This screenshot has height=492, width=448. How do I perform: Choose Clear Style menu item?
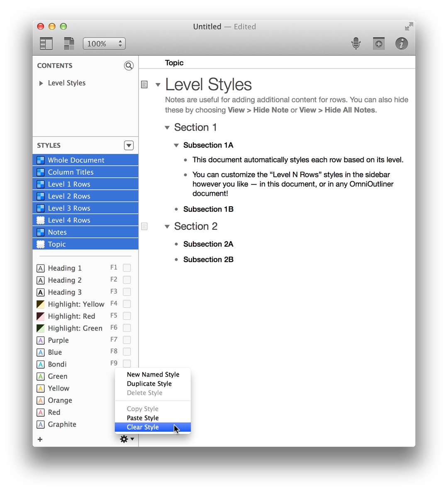pyautogui.click(x=153, y=427)
